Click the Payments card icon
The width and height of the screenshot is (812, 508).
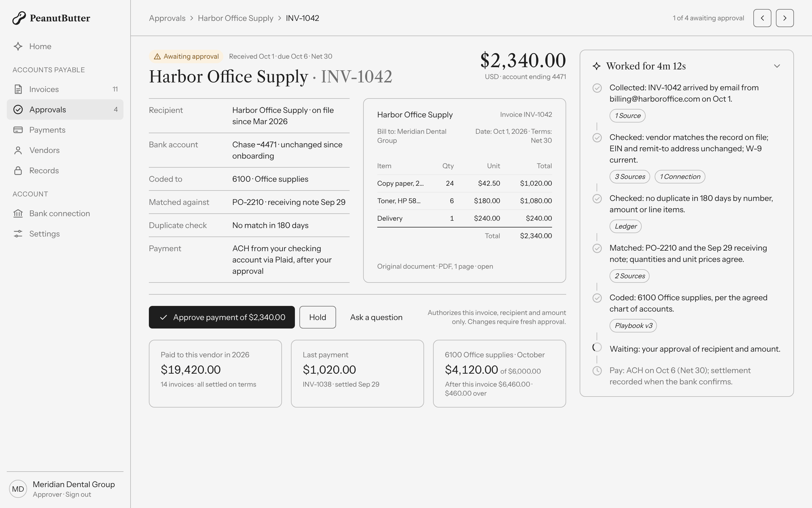click(18, 130)
